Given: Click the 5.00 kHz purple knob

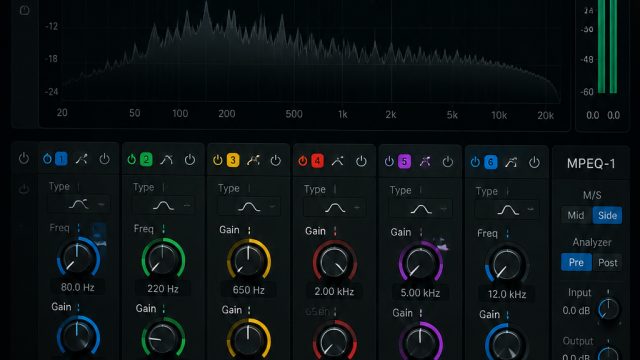Looking at the screenshot, I should [420, 263].
